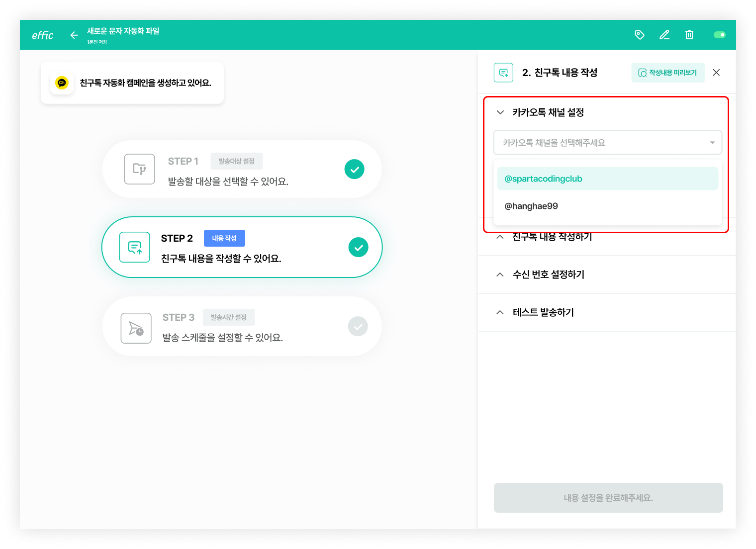Click the KakaoTalk channel yellow icon
Viewport: 756px width, 549px height.
click(62, 83)
